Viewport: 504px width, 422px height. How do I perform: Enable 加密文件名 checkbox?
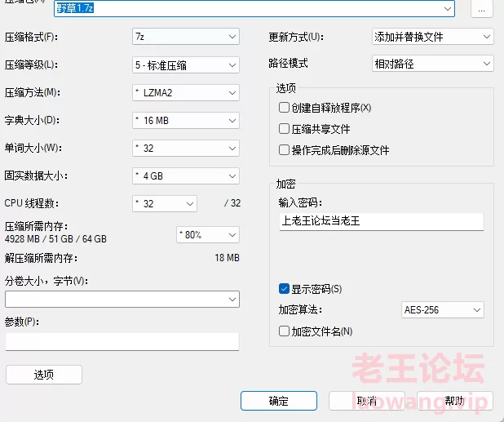click(284, 331)
